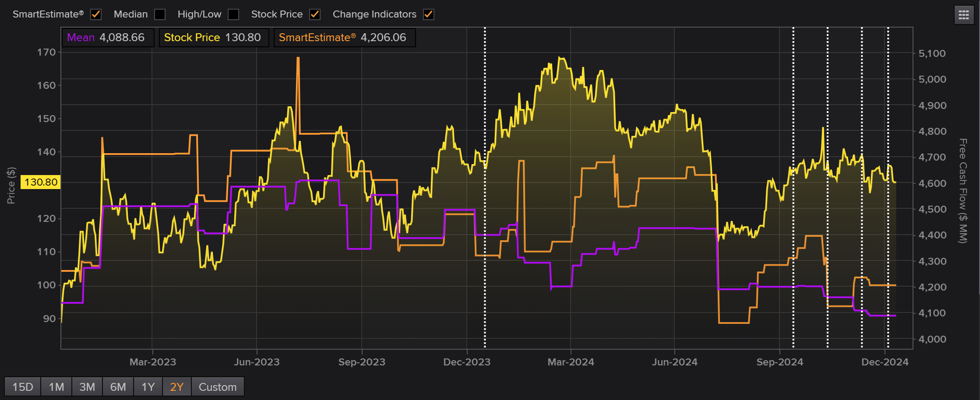
Task: Select the 2Y time range
Action: 176,387
